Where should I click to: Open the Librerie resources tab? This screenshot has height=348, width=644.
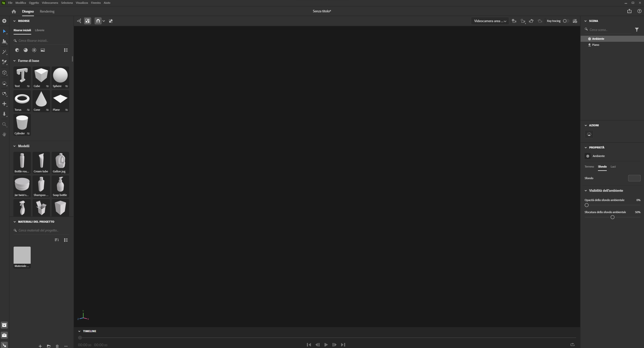click(40, 30)
